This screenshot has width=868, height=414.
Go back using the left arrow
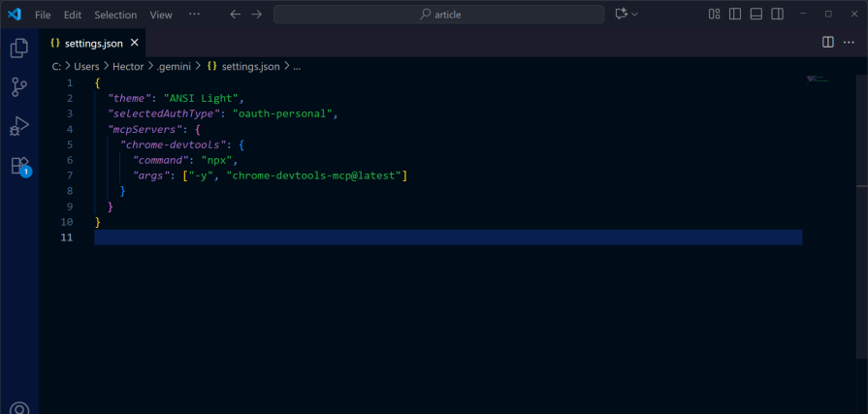[x=236, y=15]
